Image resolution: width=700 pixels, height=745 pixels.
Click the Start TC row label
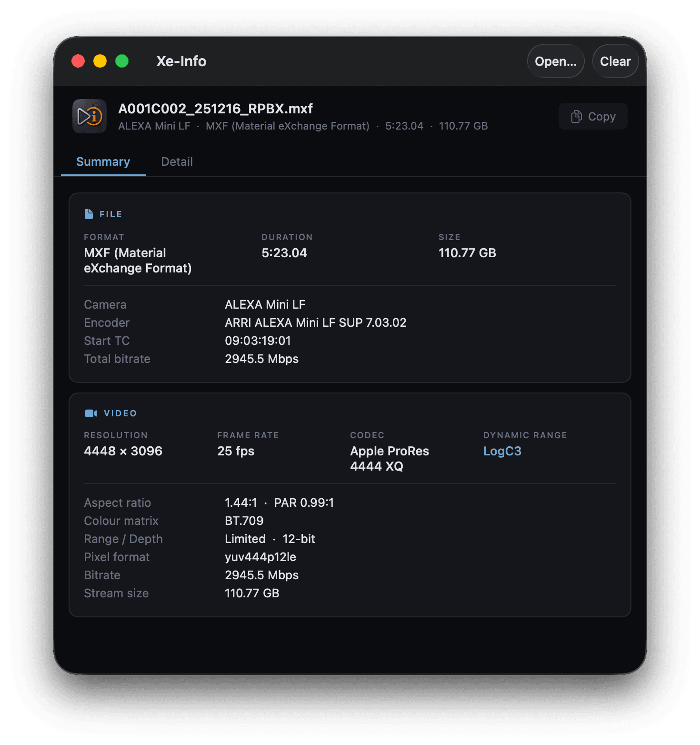coord(107,341)
